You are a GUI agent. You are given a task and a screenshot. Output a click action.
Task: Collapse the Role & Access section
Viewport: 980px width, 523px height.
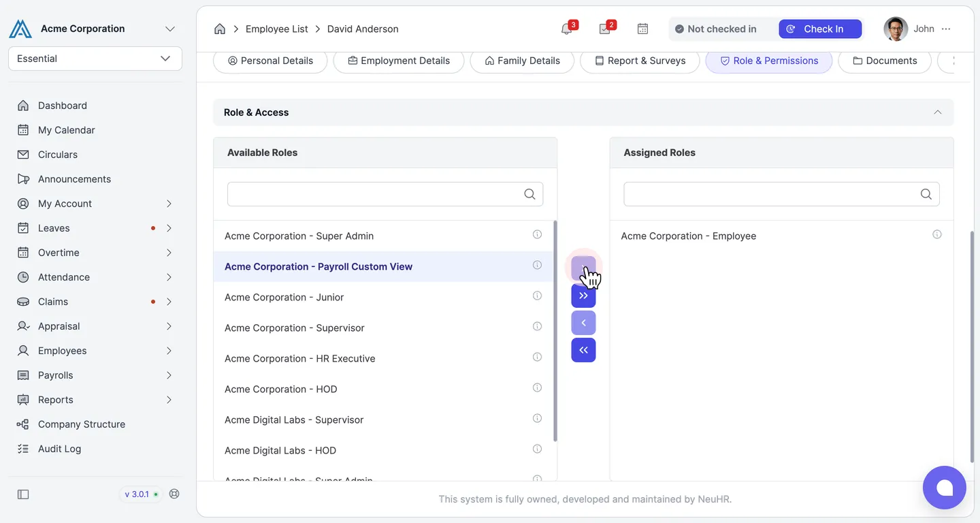(x=938, y=112)
